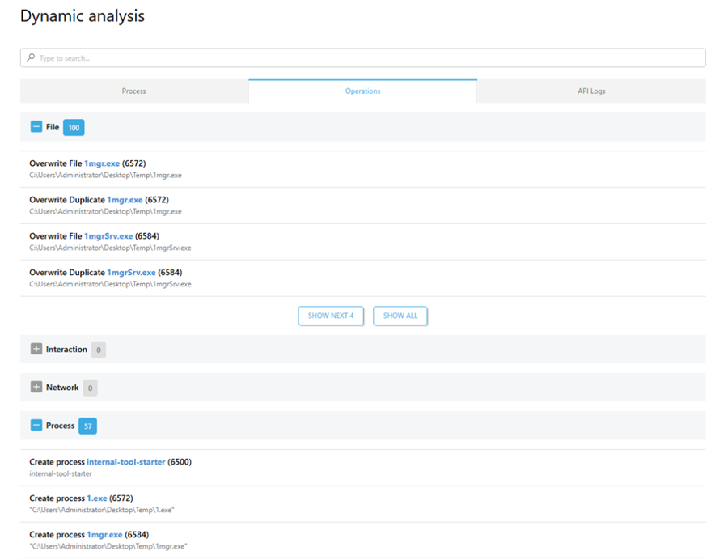
Task: Open the 1.exe Create process link
Action: 97,498
